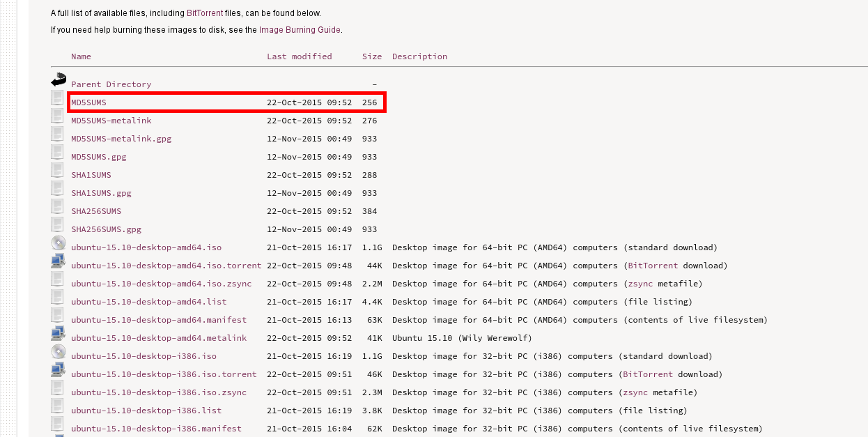Sort listing by the Description header
This screenshot has width=868, height=437.
pos(419,56)
